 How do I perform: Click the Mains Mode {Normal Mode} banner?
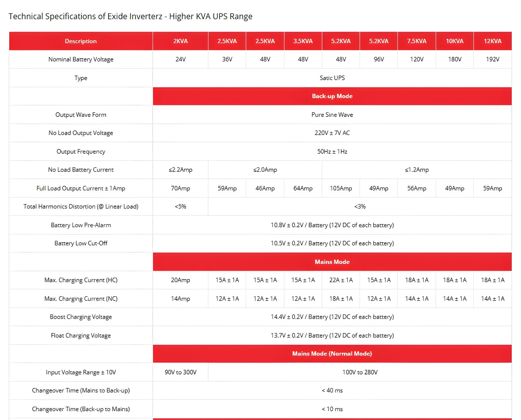click(x=332, y=354)
